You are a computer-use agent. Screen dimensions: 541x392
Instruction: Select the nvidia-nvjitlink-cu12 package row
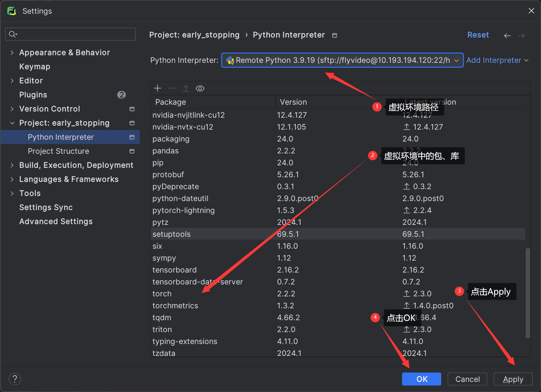click(338, 115)
